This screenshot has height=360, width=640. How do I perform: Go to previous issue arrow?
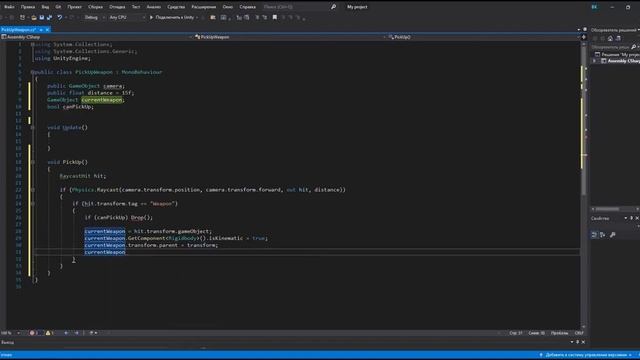pos(66,333)
